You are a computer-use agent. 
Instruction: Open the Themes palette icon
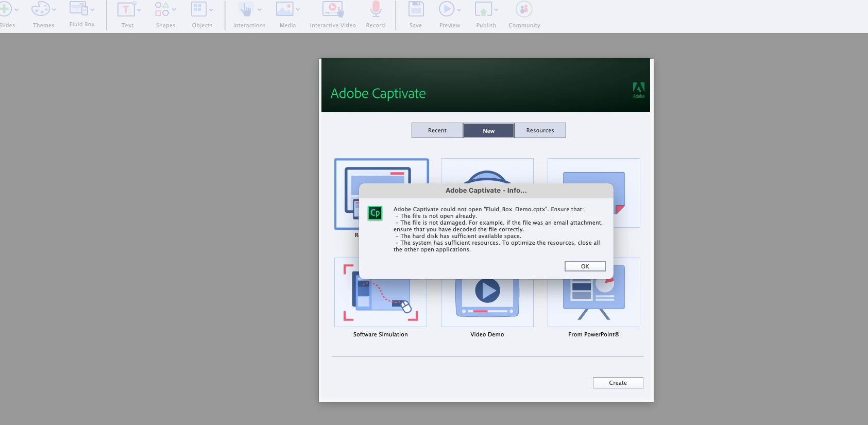coord(40,9)
